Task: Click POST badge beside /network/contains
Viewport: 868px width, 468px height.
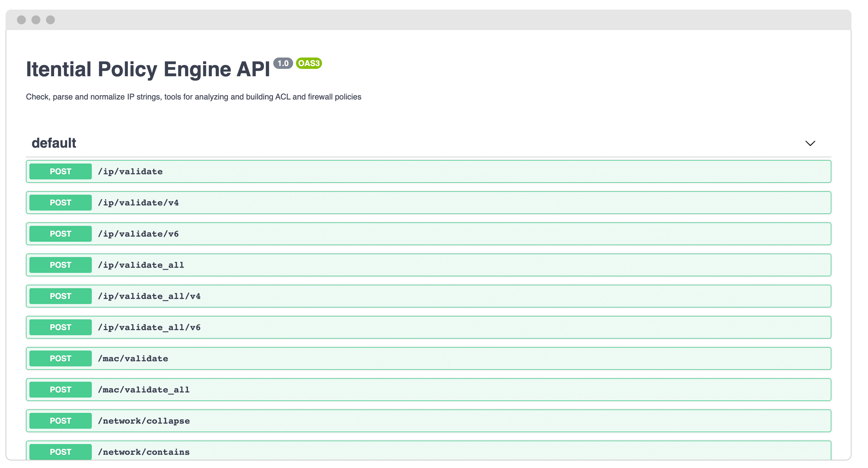Action: coord(60,452)
